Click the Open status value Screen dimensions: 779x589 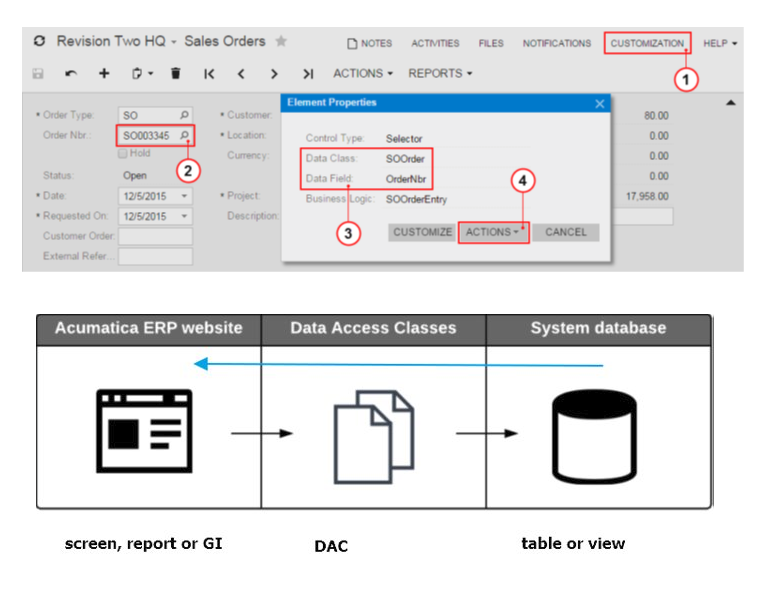[135, 176]
